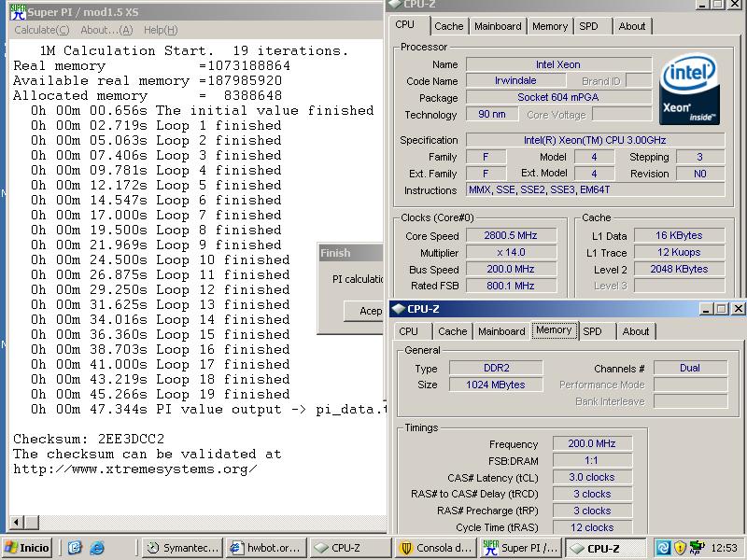Click Super PI horizontal scrollbar left arrow

16,523
